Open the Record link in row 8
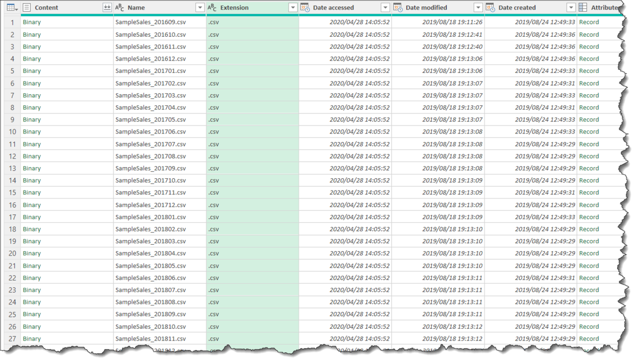Screen dimensions: 639x364 [589, 107]
